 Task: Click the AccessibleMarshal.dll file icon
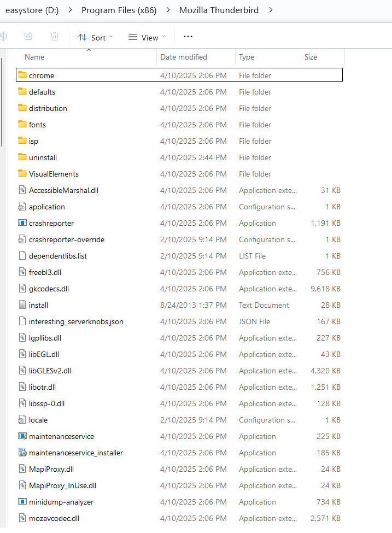pos(22,190)
